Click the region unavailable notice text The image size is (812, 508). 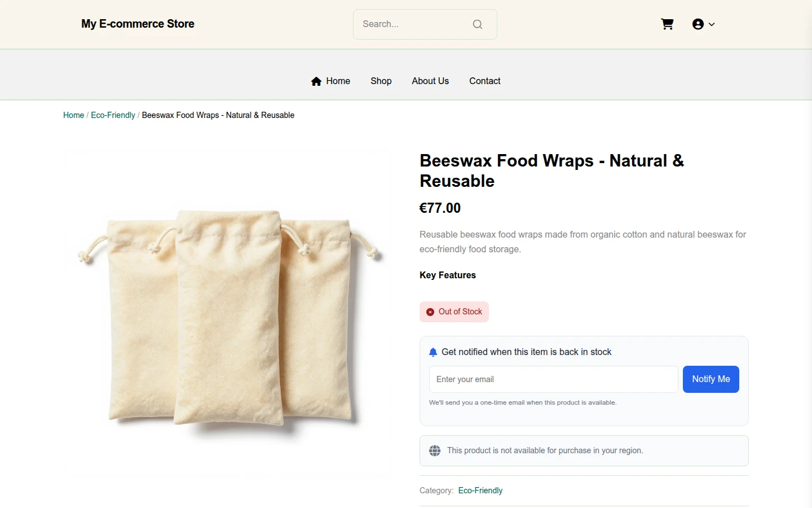tap(545, 450)
